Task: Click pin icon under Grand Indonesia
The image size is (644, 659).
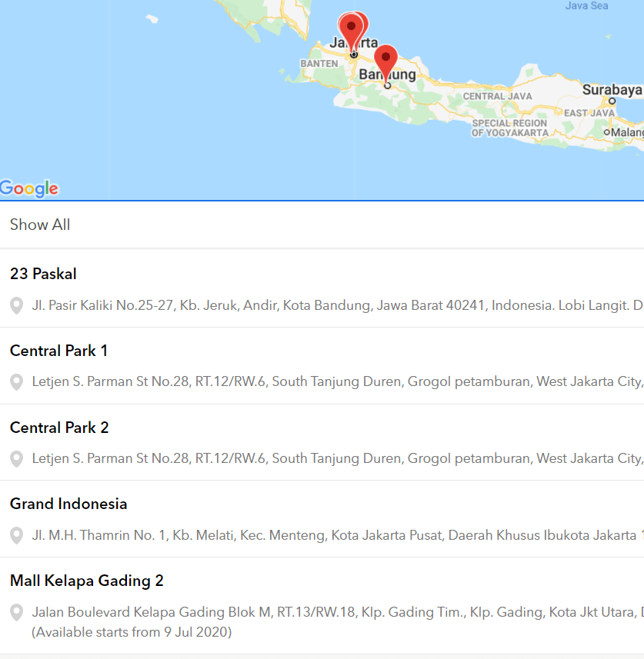Action: [x=16, y=536]
